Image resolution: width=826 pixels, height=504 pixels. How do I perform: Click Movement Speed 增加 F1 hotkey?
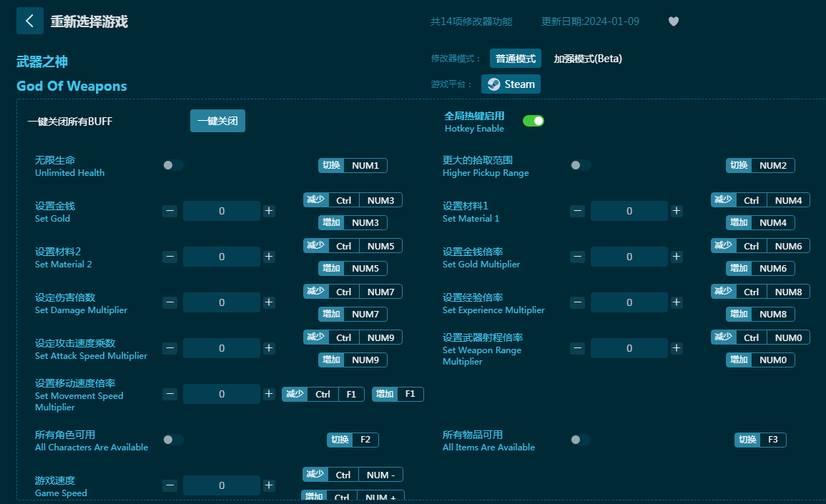coord(398,395)
